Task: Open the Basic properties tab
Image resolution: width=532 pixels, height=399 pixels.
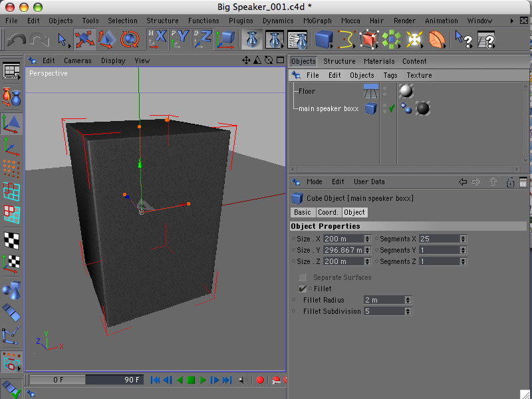Action: [x=302, y=212]
